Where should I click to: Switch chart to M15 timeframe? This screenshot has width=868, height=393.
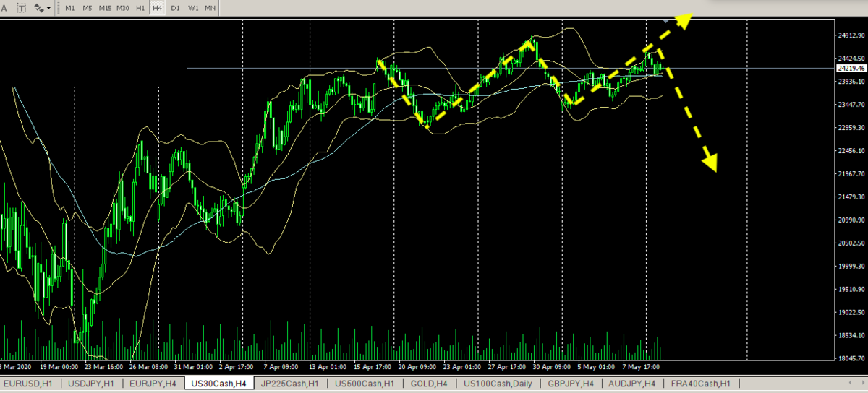pos(105,8)
